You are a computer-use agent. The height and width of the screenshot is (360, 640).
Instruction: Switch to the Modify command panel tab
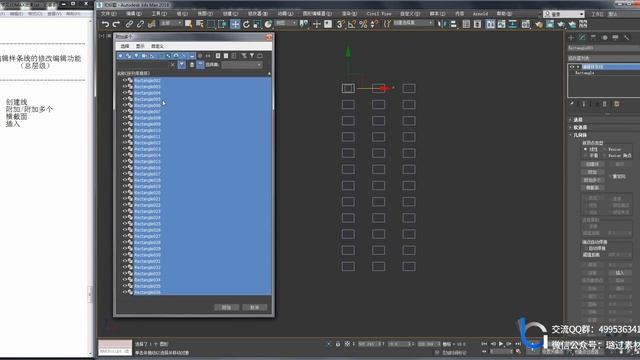582,38
